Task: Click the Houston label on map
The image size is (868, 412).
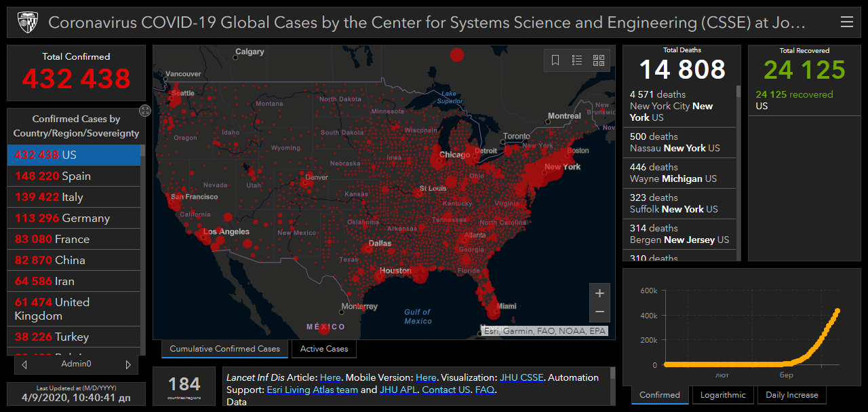Action: click(x=395, y=270)
